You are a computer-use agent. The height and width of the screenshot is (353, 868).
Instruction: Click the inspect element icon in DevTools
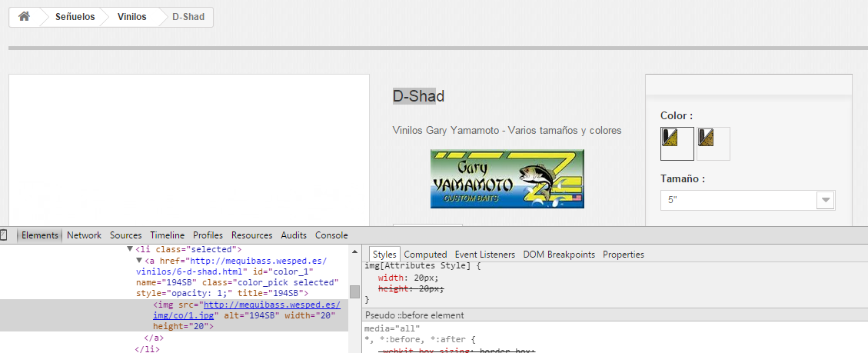(x=3, y=235)
